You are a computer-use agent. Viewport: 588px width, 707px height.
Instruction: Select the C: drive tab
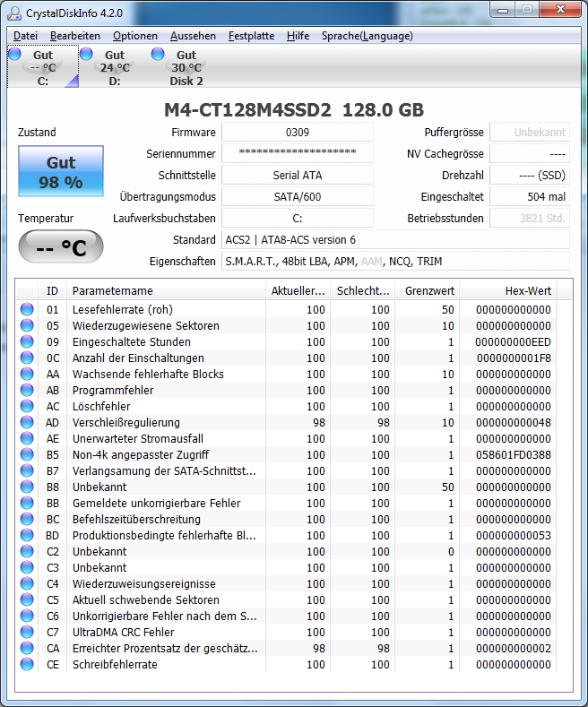click(x=43, y=67)
